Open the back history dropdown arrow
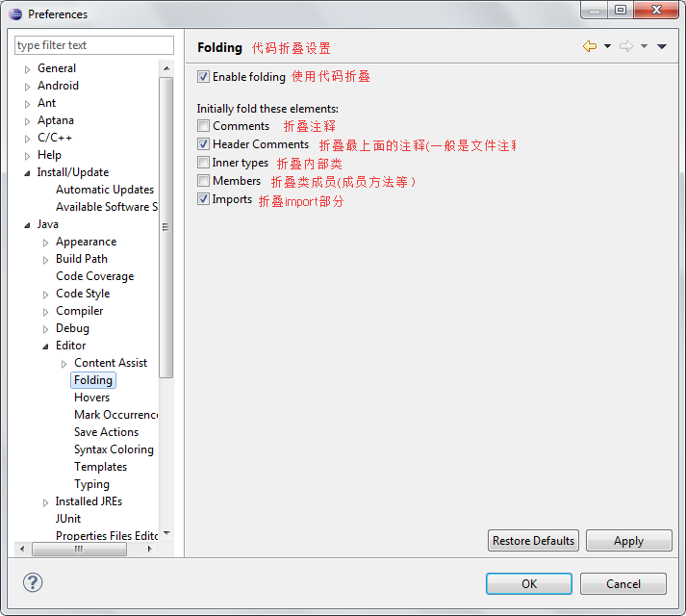Image resolution: width=686 pixels, height=616 pixels. [x=607, y=46]
